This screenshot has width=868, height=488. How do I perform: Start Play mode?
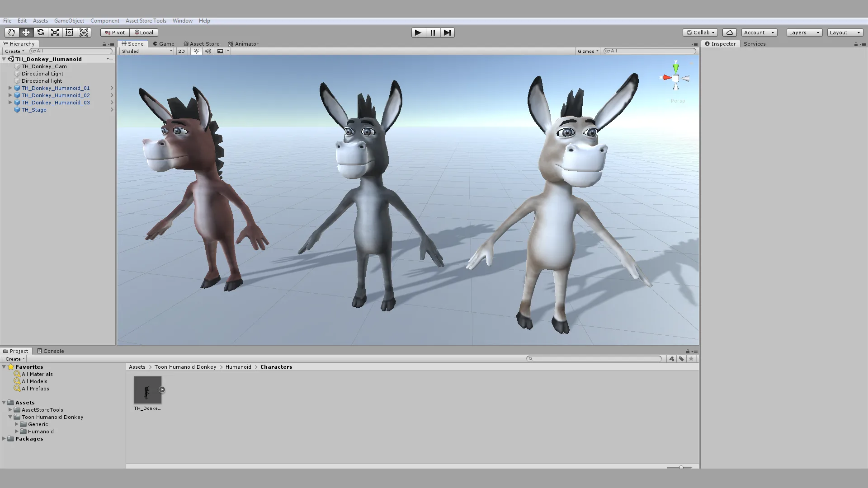pos(418,33)
